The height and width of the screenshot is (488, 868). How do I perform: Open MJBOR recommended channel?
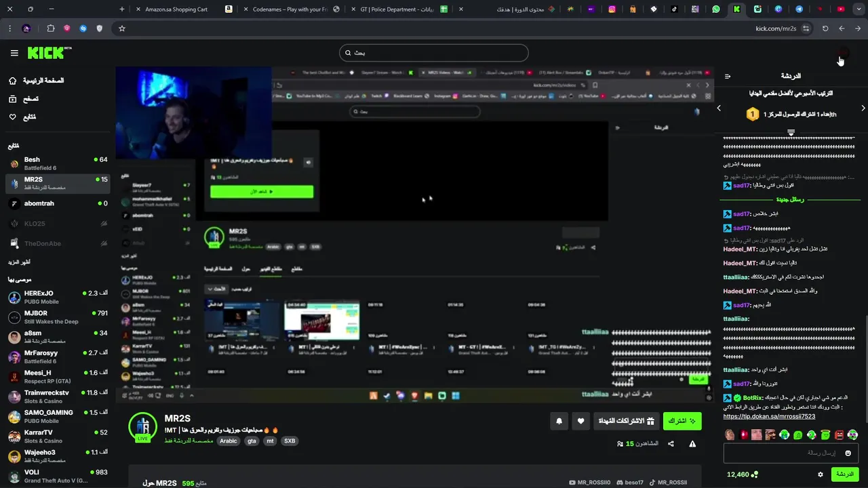point(58,317)
